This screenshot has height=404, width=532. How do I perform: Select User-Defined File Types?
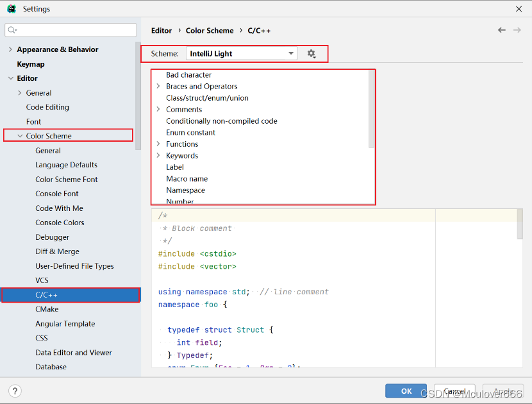tap(74, 266)
